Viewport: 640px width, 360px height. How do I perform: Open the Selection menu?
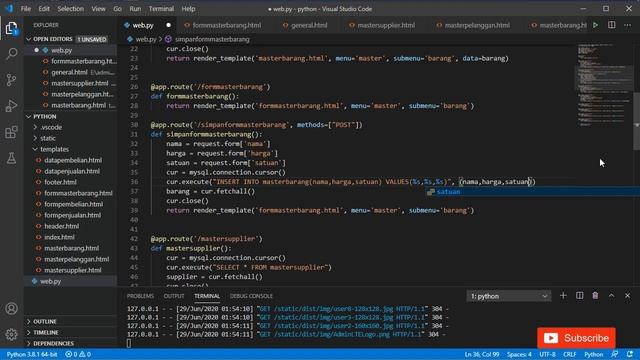point(70,9)
